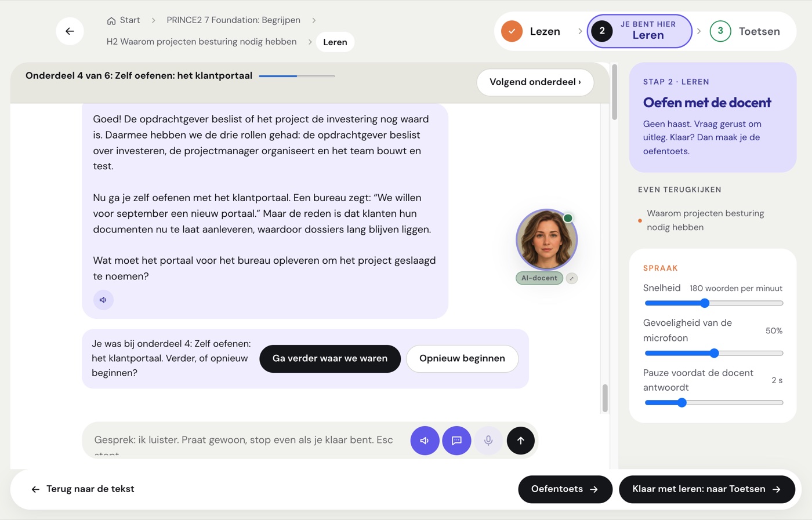Go to the Lezen step
812x520 pixels.
pyautogui.click(x=531, y=31)
